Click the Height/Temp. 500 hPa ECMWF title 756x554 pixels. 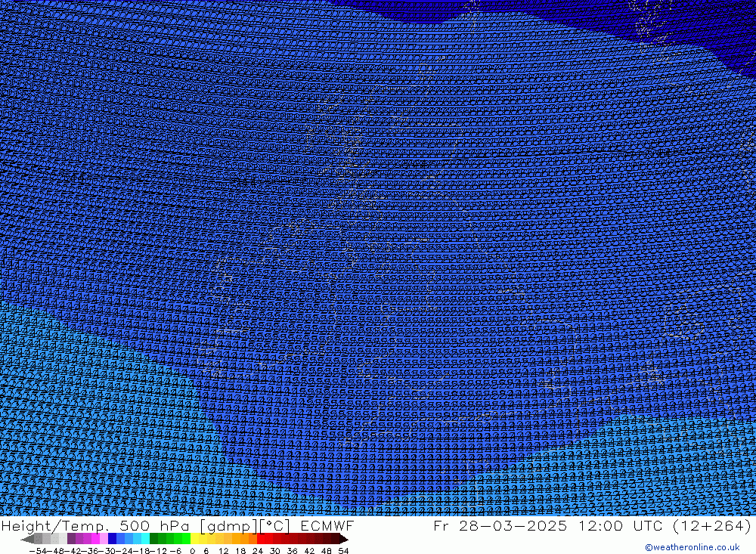[x=178, y=525]
